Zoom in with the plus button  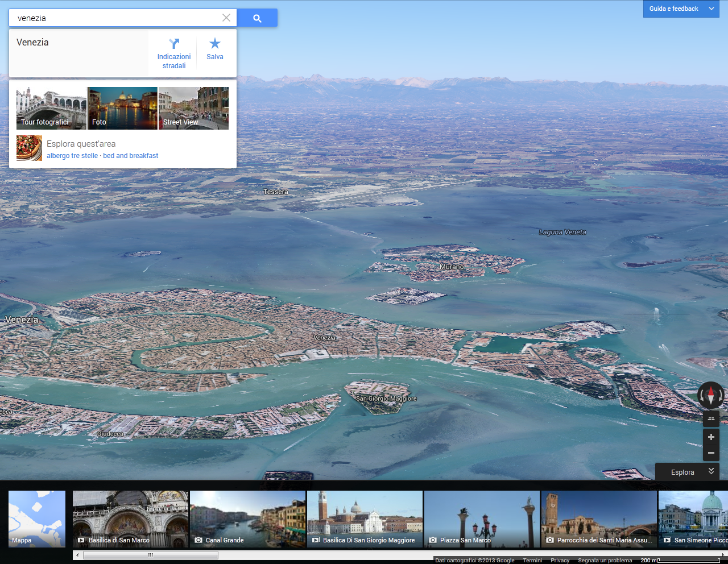711,437
